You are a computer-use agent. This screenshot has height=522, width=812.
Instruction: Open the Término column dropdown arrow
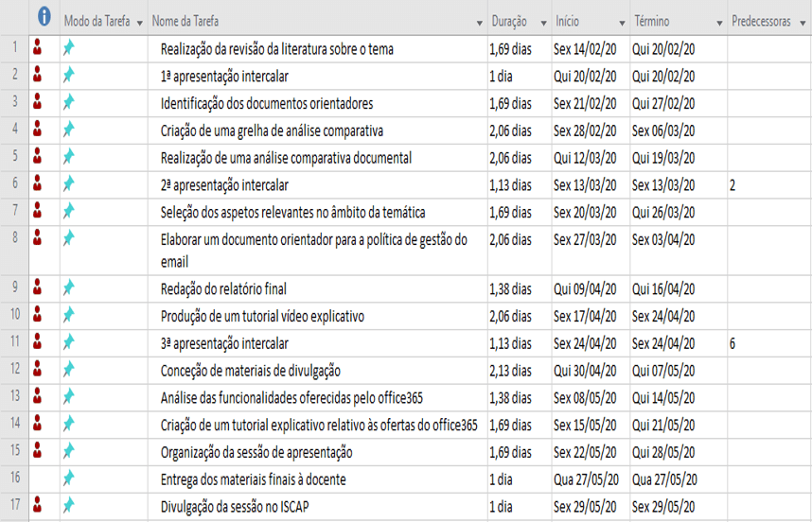point(715,22)
